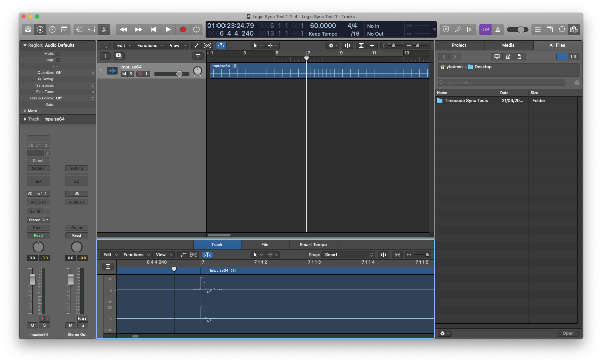
Task: Add a new track with plus button
Action: point(105,56)
